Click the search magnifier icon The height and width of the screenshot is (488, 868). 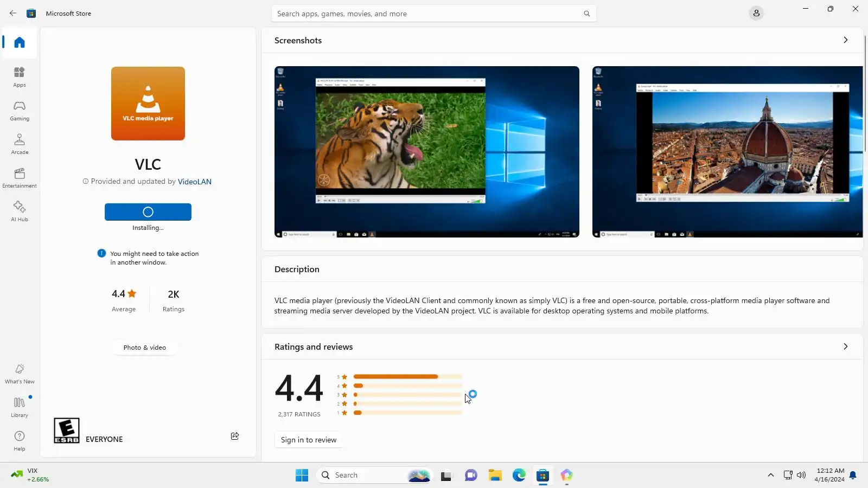pos(586,14)
